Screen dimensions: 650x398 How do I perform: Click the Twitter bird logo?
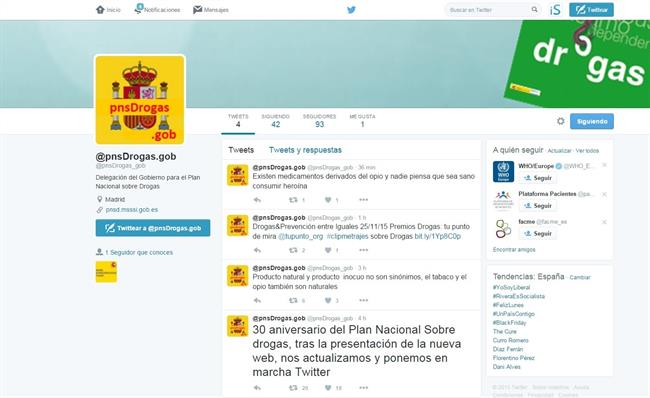(351, 10)
